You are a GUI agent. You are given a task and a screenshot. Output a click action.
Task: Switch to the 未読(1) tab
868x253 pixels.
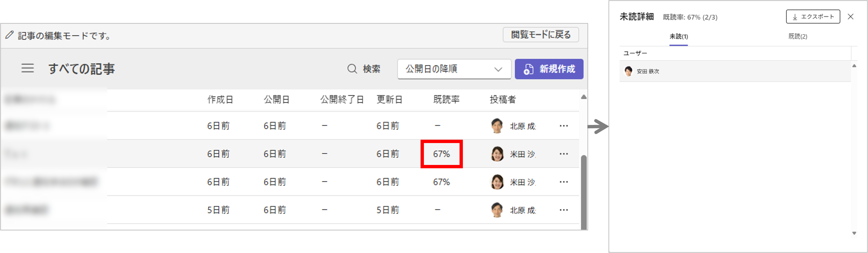click(x=679, y=36)
